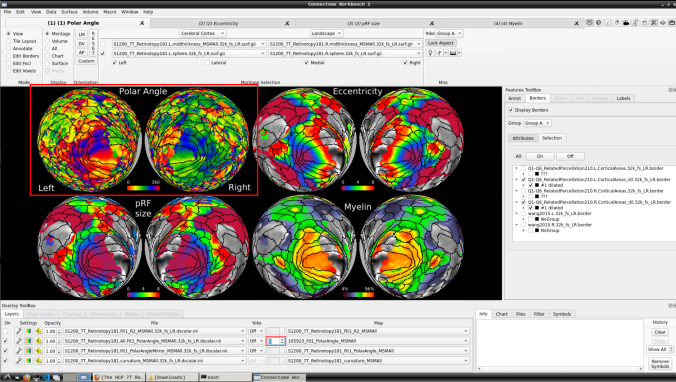Expand the '???' child under L.CorticalAreas border
Viewport: 676px width, 382px height.
pos(524,174)
